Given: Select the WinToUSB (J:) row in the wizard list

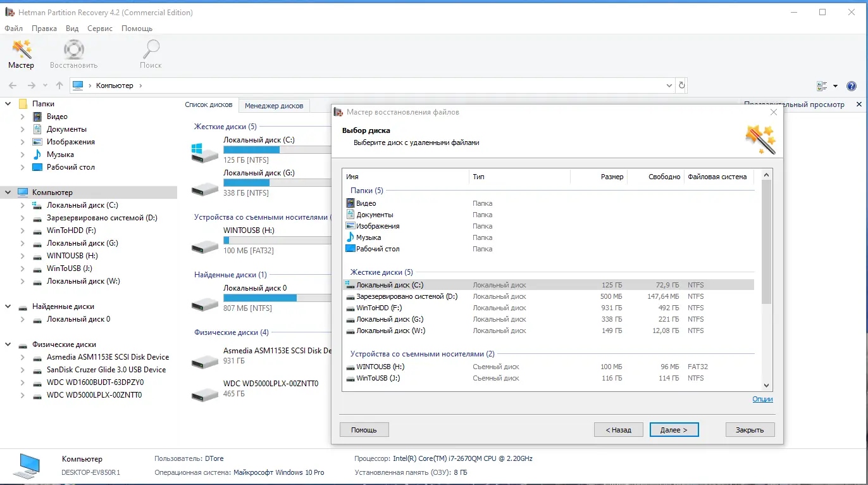Looking at the screenshot, I should point(549,378).
